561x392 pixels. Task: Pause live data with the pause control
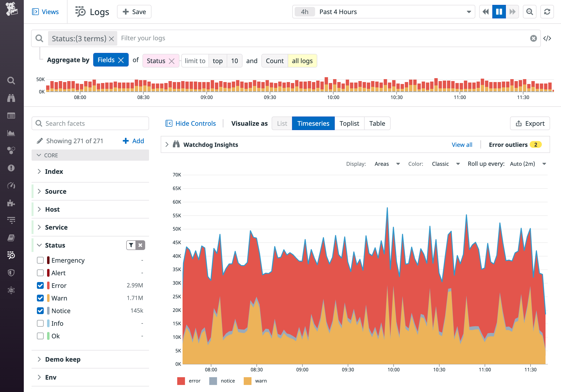(499, 11)
